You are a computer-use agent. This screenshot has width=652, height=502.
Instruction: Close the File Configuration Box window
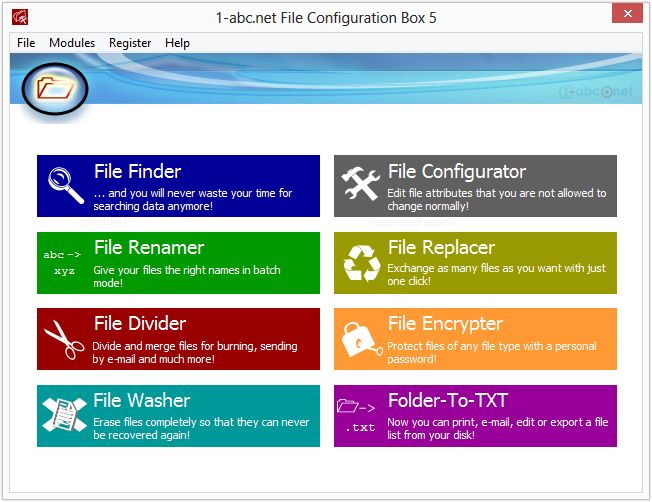coord(627,13)
